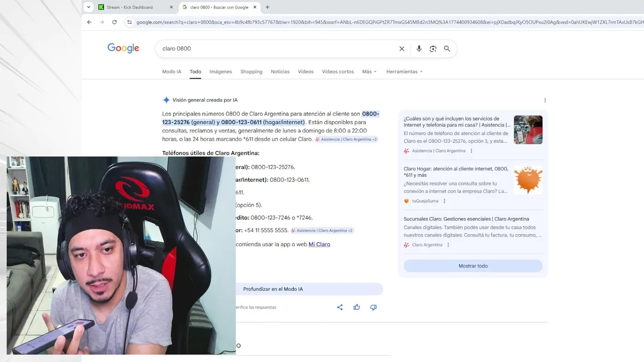Image resolution: width=644 pixels, height=362 pixels.
Task: Click Asistencia | Claro Argentina +2 source chip in first paragraph
Action: (346, 139)
